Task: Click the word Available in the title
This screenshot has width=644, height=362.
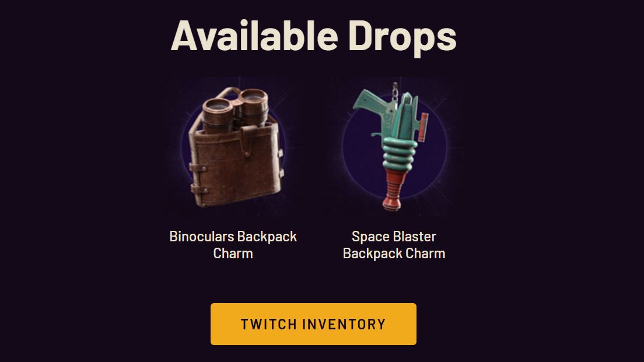Action: click(x=254, y=36)
